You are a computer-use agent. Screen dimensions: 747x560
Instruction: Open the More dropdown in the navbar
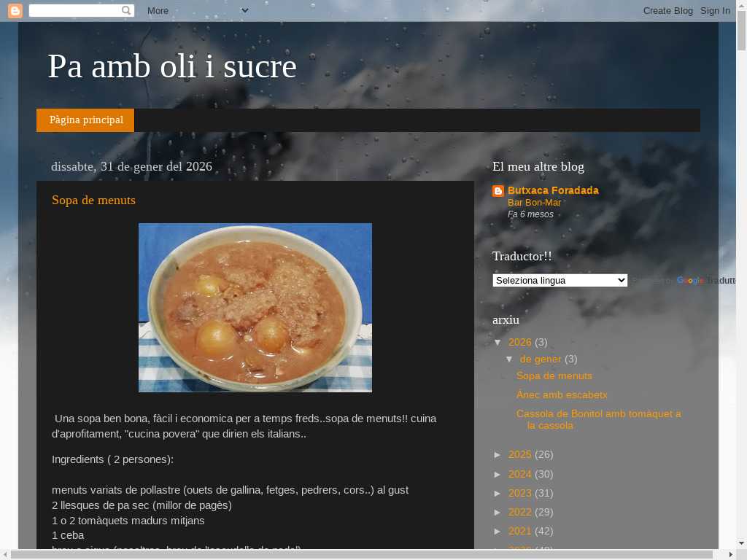point(197,10)
